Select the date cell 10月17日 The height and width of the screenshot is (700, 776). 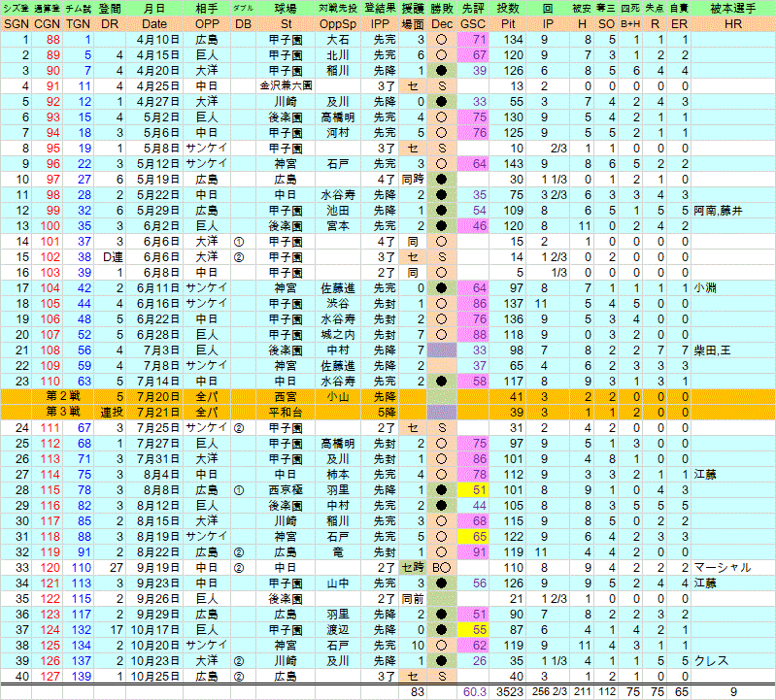click(x=154, y=630)
